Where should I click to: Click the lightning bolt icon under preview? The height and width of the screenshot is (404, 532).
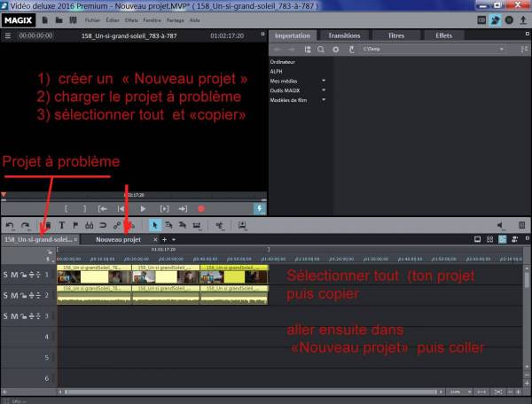click(x=259, y=207)
